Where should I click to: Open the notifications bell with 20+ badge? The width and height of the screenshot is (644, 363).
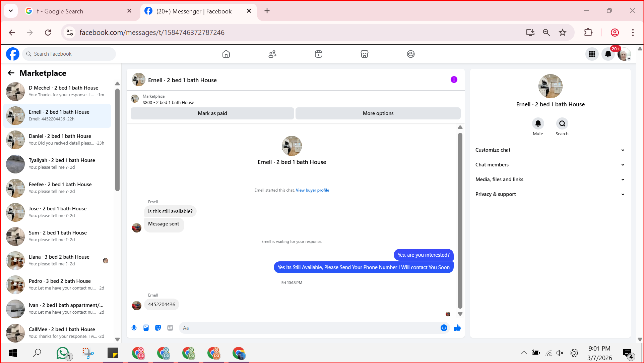608,54
